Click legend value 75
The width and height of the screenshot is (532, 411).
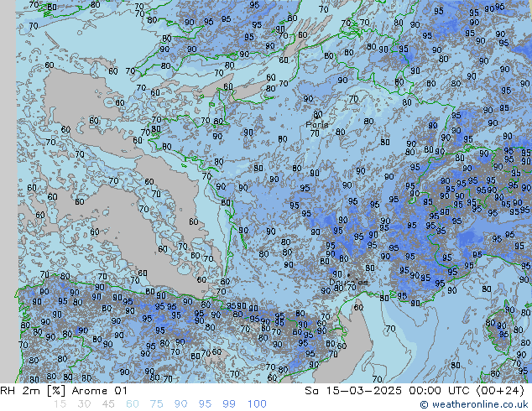coord(156,404)
